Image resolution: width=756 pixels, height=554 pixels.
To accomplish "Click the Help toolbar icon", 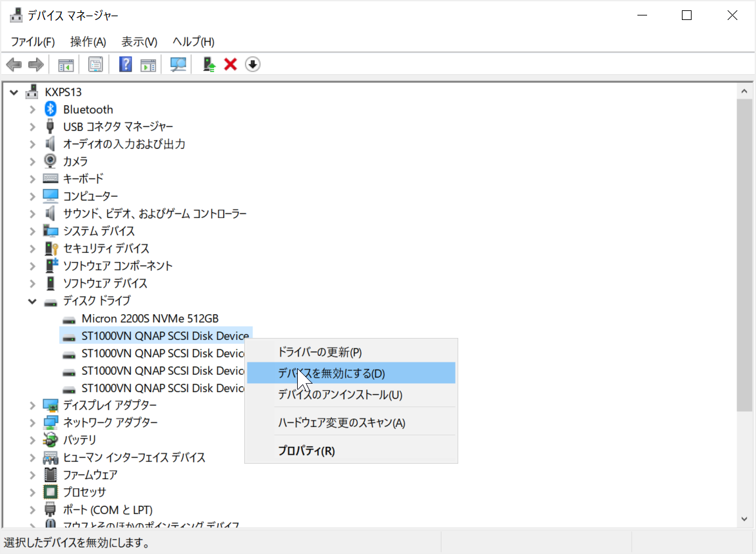I will tap(124, 64).
